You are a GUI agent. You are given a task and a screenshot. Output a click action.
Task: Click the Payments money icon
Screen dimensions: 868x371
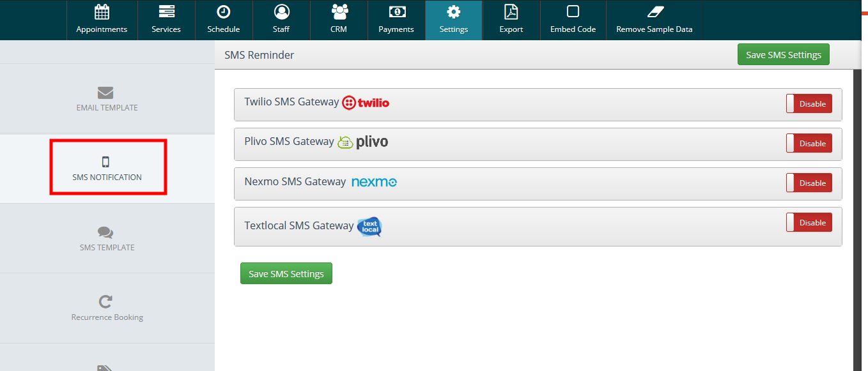point(397,11)
